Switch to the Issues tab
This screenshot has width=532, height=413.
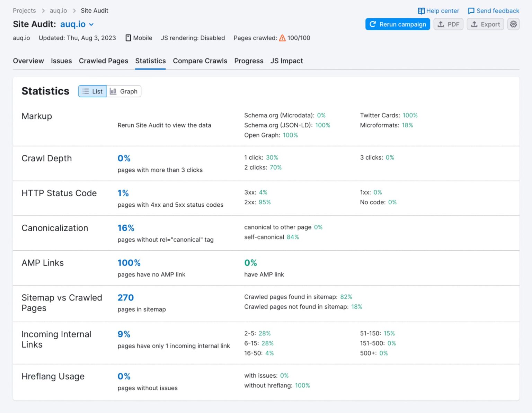tap(61, 61)
